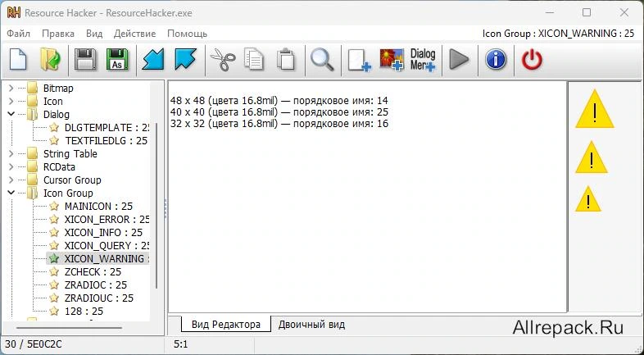
Task: Click the 5:1 cursor position status
Action: pyautogui.click(x=181, y=344)
